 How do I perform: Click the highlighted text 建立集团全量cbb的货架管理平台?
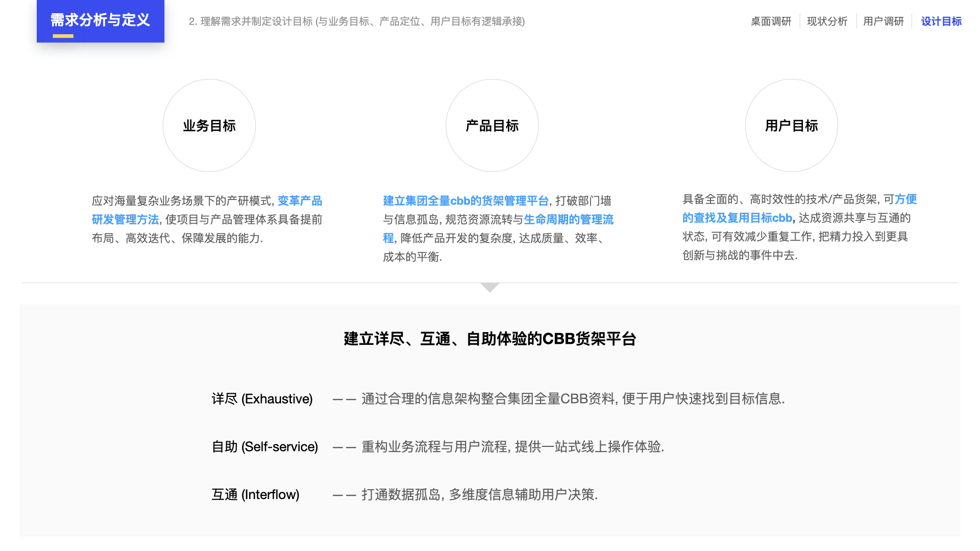pyautogui.click(x=466, y=201)
